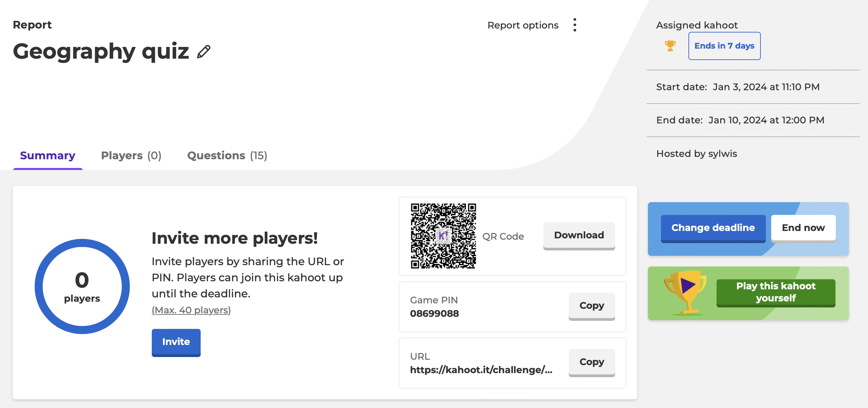Open the Max. 40 players link

(191, 310)
